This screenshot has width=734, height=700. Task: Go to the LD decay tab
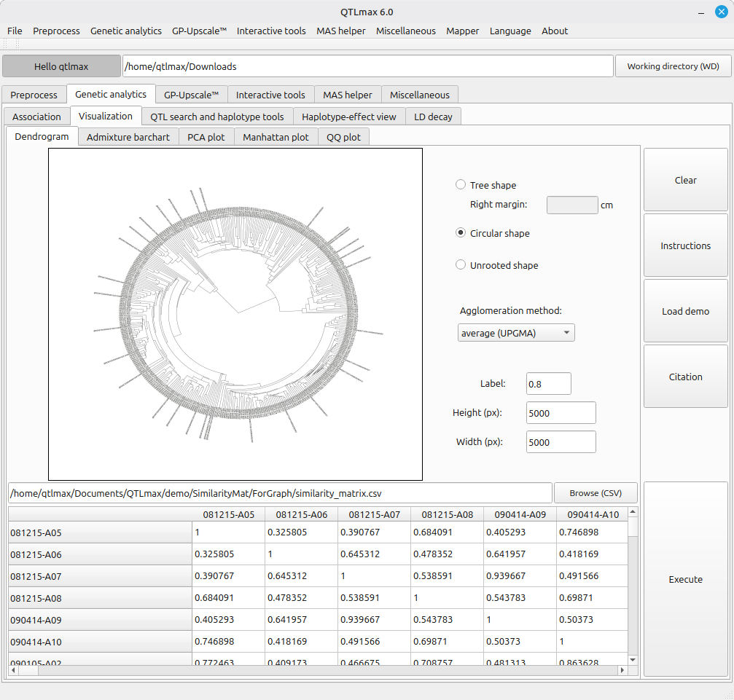pyautogui.click(x=433, y=117)
